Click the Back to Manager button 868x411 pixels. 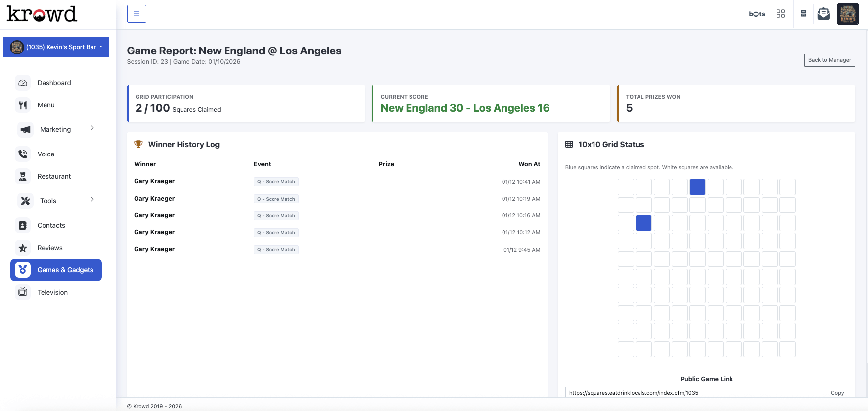click(x=829, y=60)
